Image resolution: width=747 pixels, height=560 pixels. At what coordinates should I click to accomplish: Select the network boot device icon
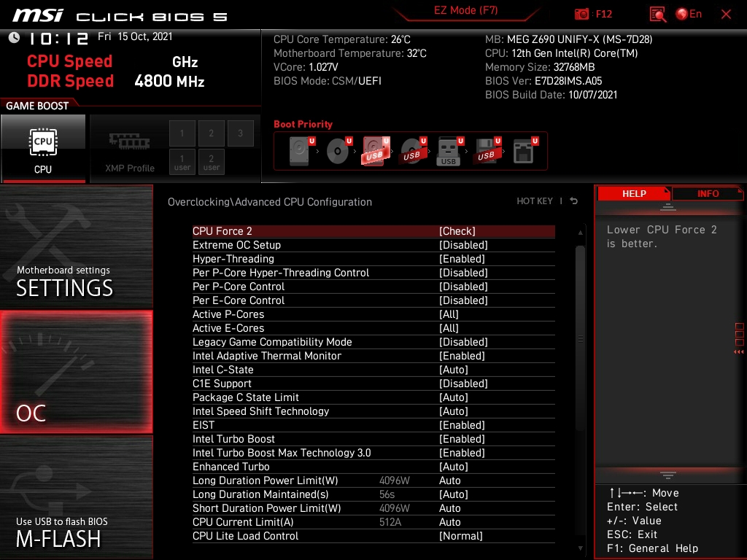click(x=522, y=151)
